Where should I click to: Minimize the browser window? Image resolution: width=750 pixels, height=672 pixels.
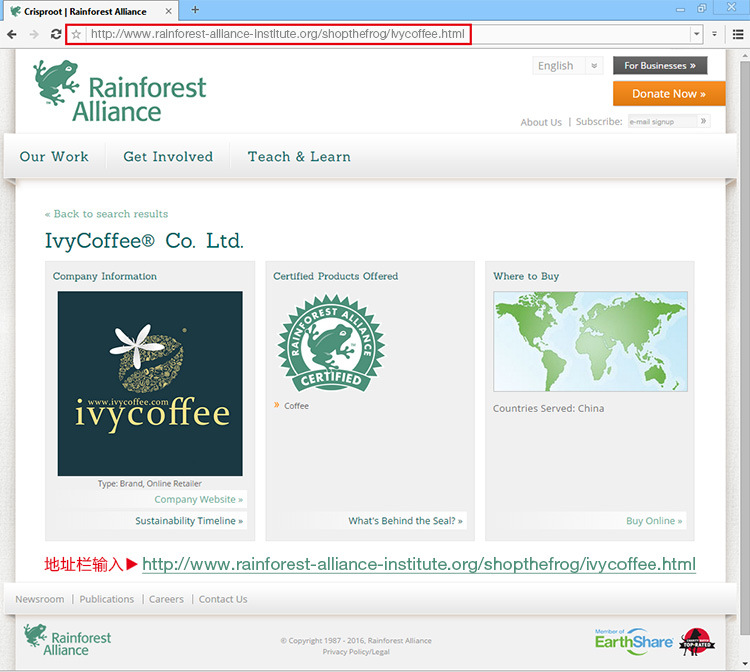click(x=680, y=9)
